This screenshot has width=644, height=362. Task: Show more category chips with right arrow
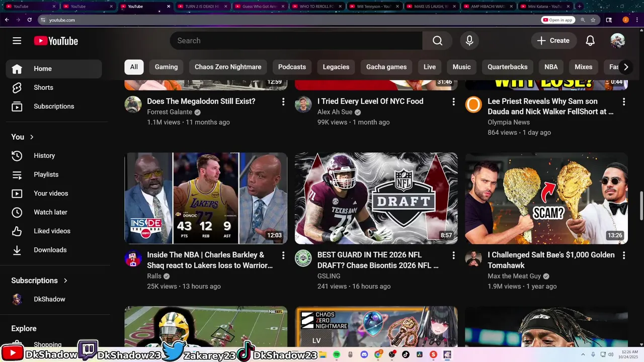click(x=625, y=67)
